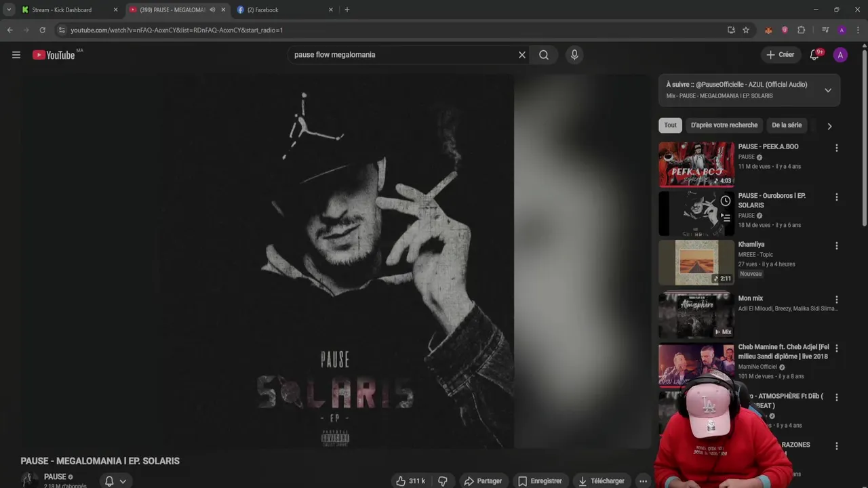Open options for the RAZONES video
This screenshot has height=488, width=868.
[837, 446]
